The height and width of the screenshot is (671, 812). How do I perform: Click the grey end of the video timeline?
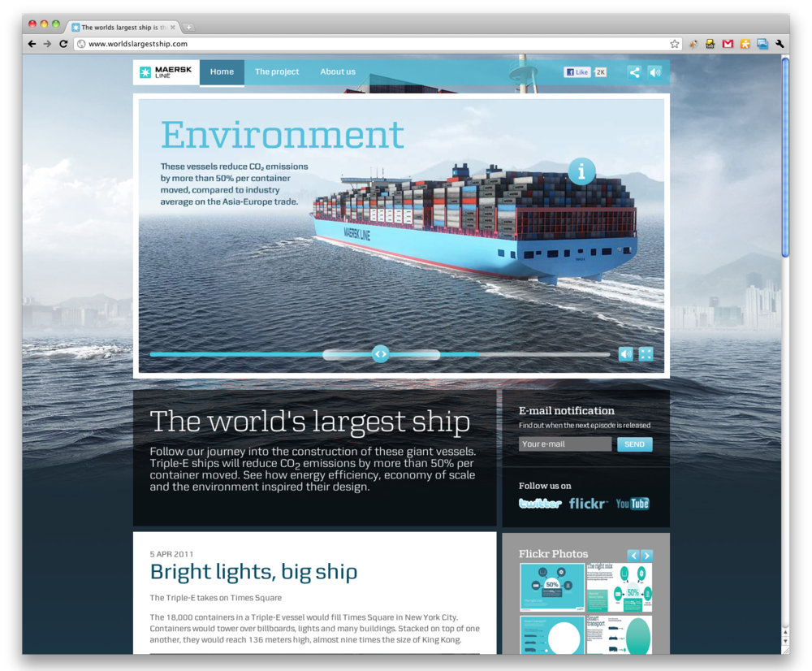point(544,354)
